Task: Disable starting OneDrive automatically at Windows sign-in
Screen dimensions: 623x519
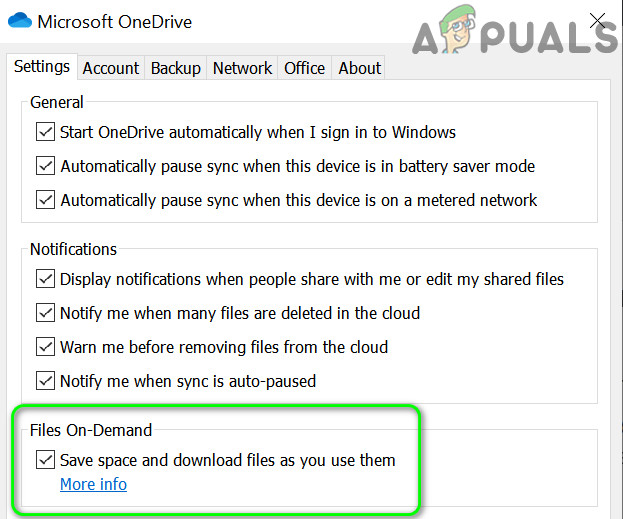Action: pos(45,132)
